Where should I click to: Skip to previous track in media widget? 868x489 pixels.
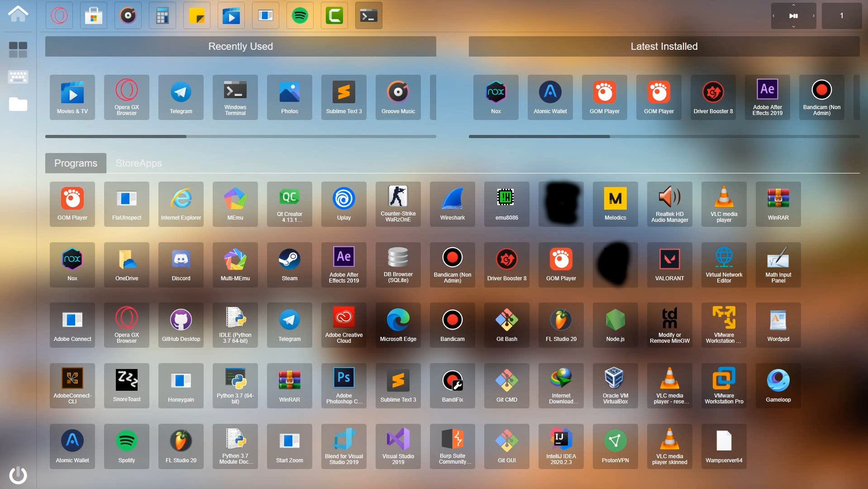[773, 16]
